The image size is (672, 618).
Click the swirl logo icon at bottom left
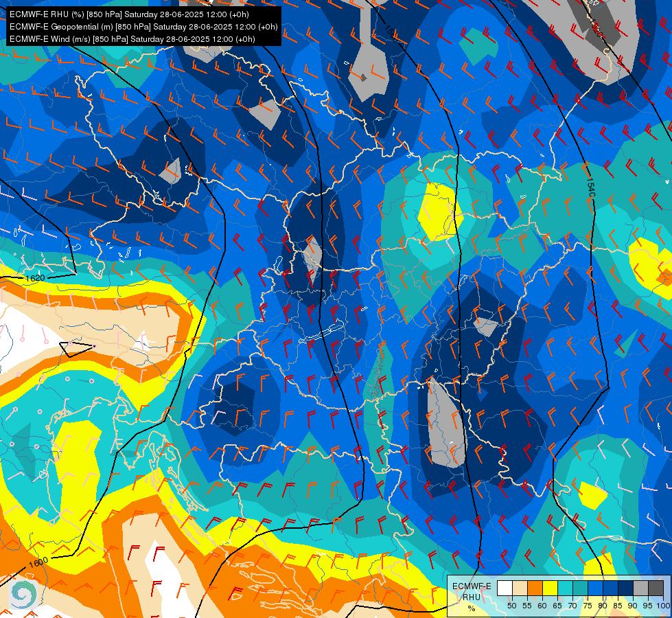pyautogui.click(x=23, y=593)
